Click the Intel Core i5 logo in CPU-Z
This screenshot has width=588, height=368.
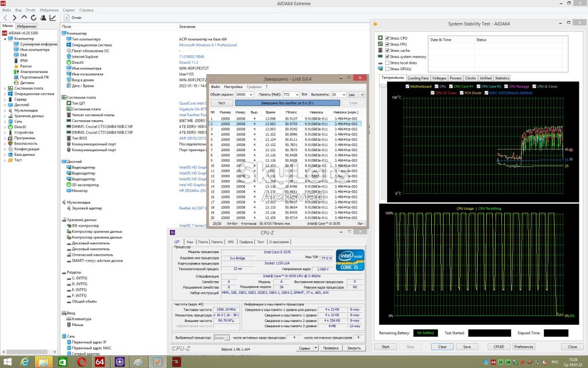350,260
